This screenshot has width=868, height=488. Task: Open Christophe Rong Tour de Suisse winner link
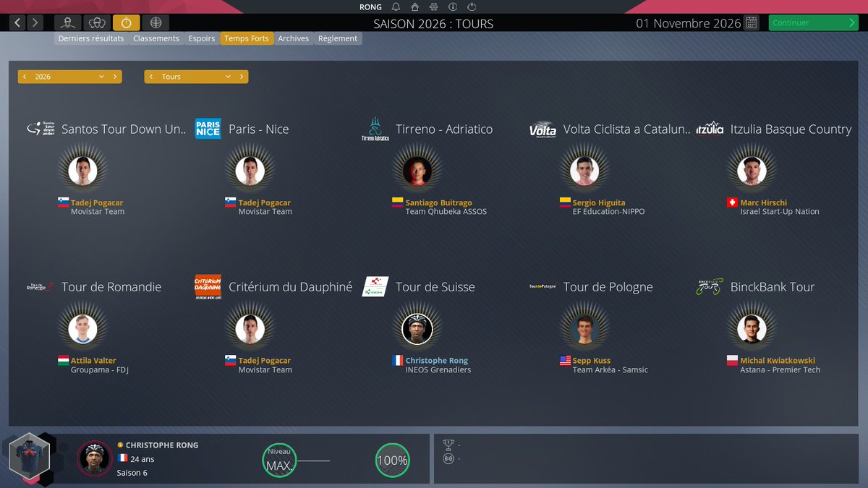[437, 361]
